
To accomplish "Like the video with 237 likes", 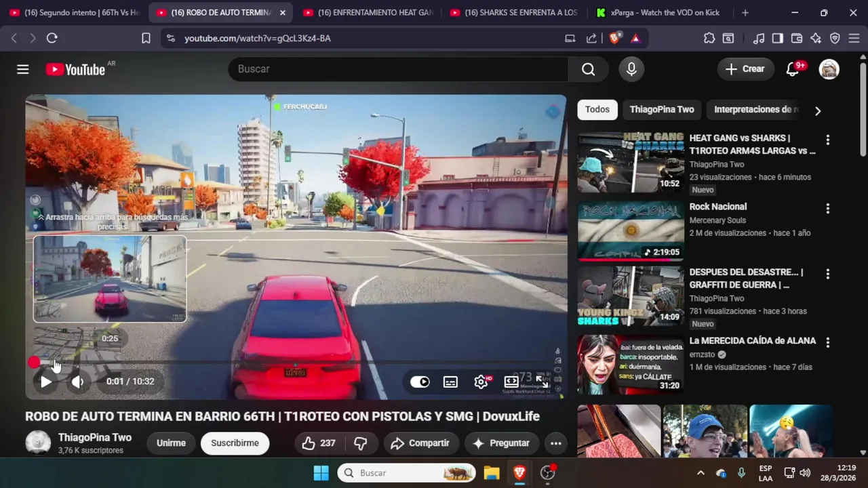I will point(319,443).
